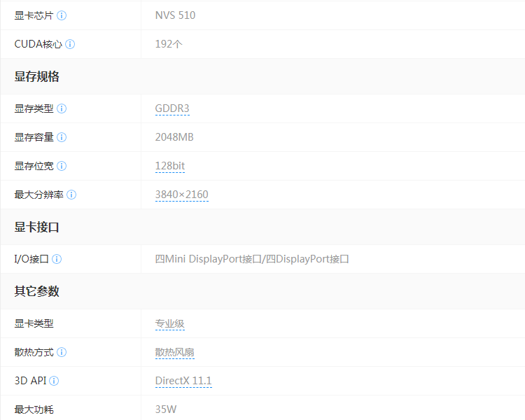Click the 最大分辨率 label
The width and height of the screenshot is (525, 420).
[38, 195]
